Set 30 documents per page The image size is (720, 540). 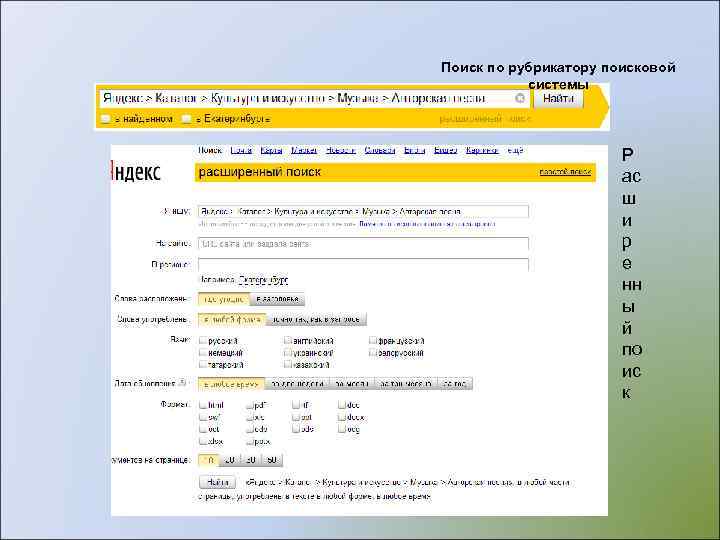click(x=251, y=460)
